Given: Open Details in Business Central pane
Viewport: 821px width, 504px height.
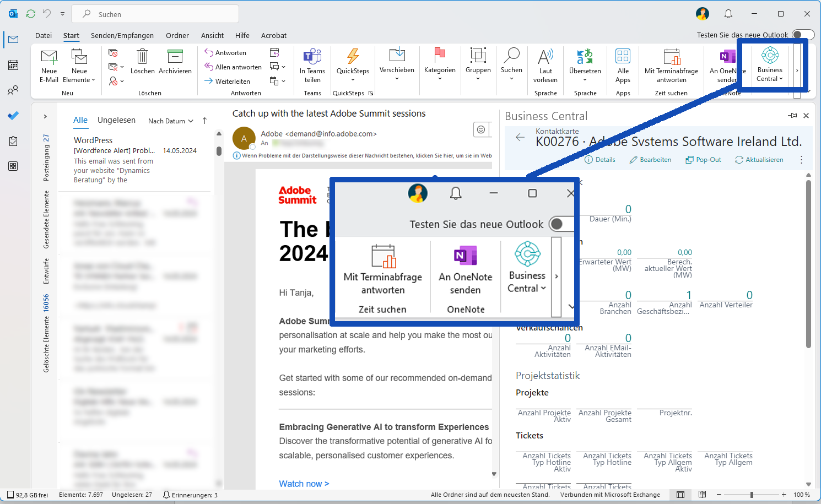Looking at the screenshot, I should pyautogui.click(x=599, y=160).
